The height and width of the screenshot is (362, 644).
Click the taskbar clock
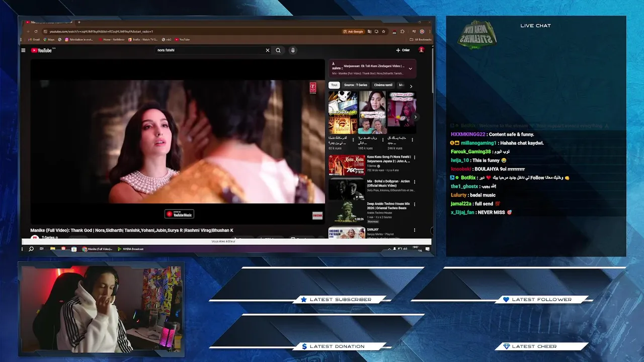pyautogui.click(x=416, y=248)
